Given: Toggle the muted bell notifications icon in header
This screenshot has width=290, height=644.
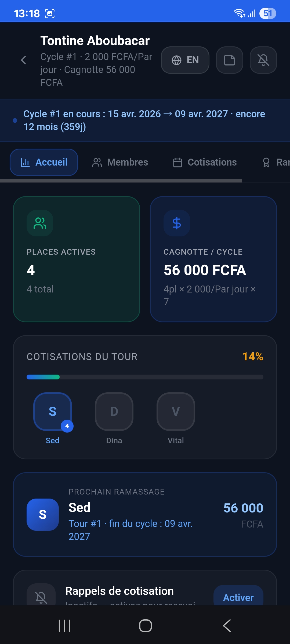Looking at the screenshot, I should tap(263, 60).
